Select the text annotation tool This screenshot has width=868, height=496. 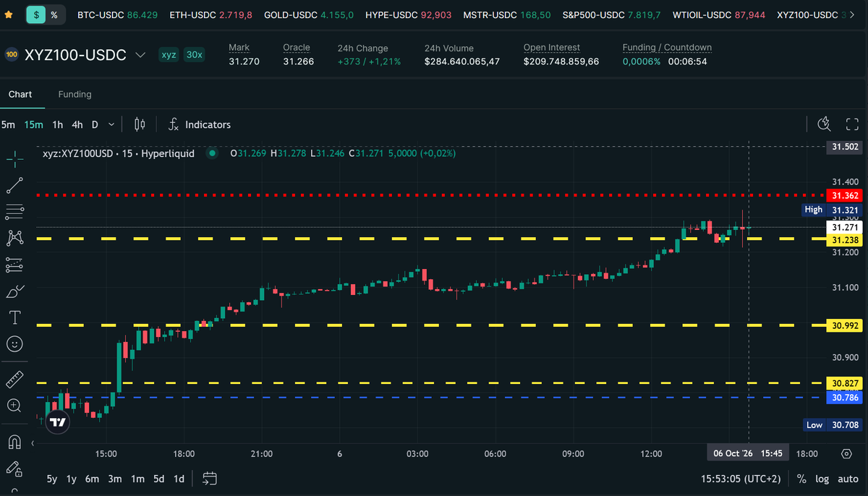[x=14, y=317]
